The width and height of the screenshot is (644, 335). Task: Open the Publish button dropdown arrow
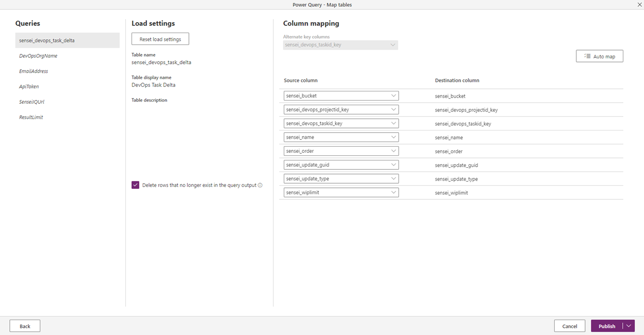click(x=629, y=326)
